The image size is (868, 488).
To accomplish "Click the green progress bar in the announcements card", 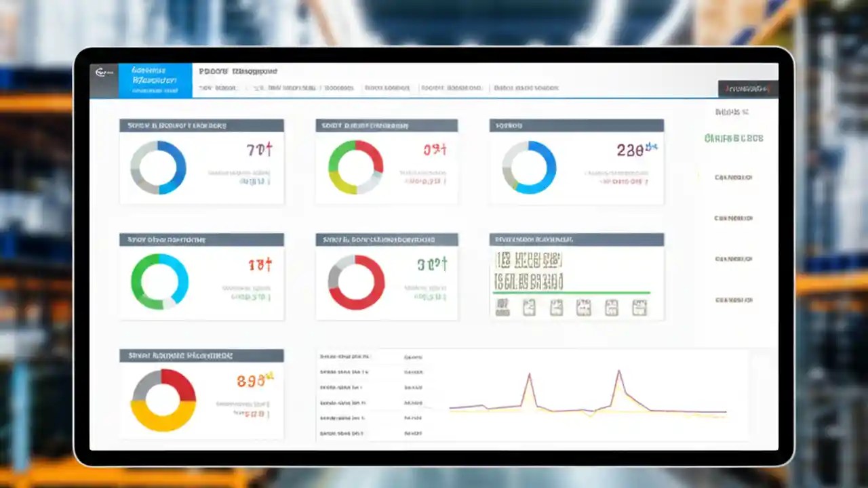I will click(573, 293).
